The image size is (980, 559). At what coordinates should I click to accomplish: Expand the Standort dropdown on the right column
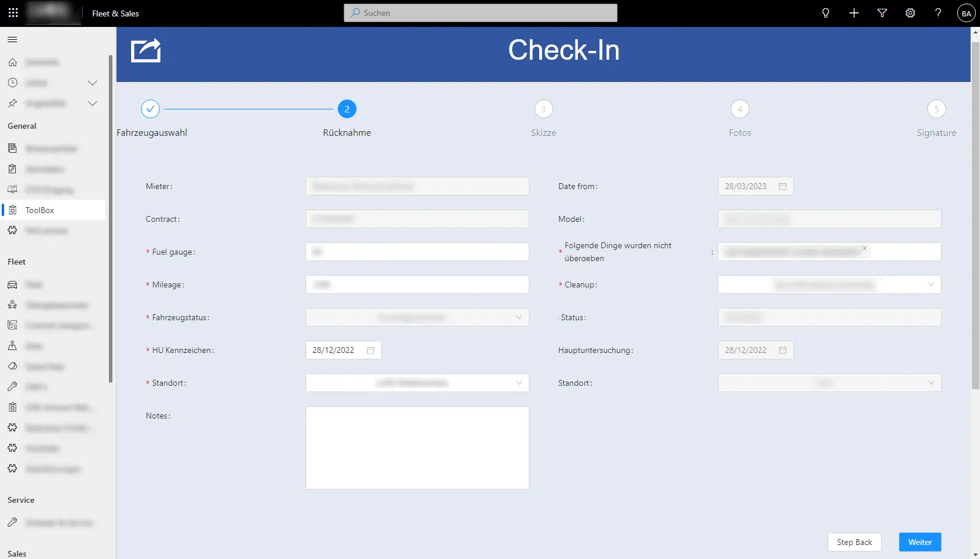pos(931,383)
